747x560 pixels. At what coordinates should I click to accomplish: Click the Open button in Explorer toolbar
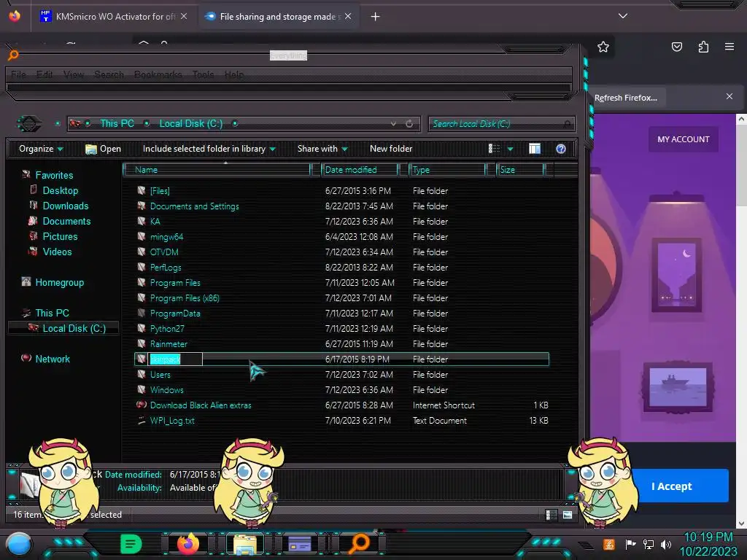click(x=103, y=149)
